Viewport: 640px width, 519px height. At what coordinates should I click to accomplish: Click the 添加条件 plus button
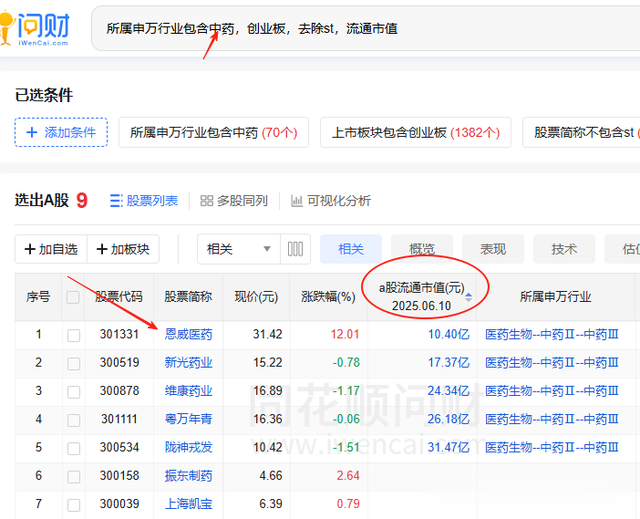(61, 132)
